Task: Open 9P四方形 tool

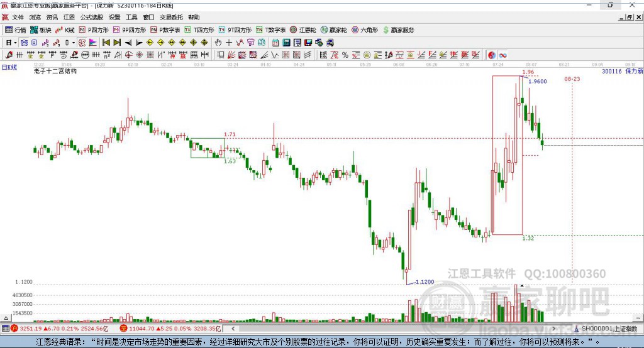Action: 130,30
